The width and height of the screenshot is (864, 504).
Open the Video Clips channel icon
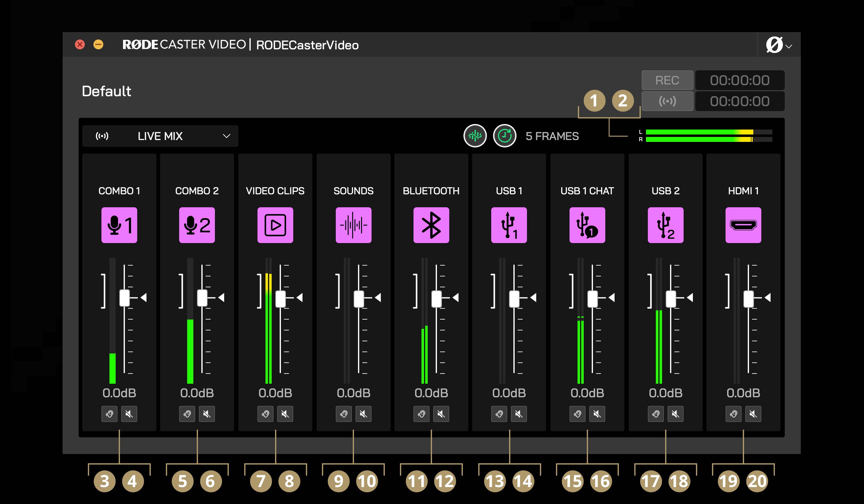tap(275, 225)
